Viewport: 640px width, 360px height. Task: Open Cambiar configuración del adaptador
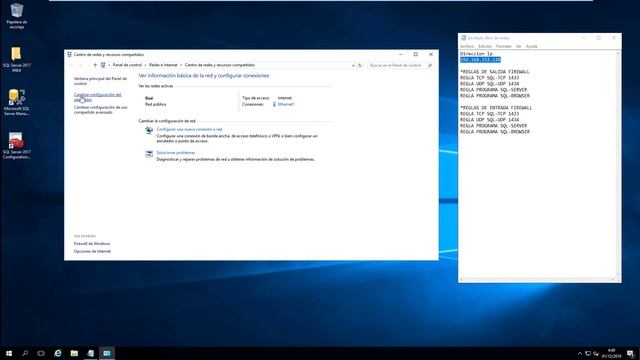pos(97,97)
